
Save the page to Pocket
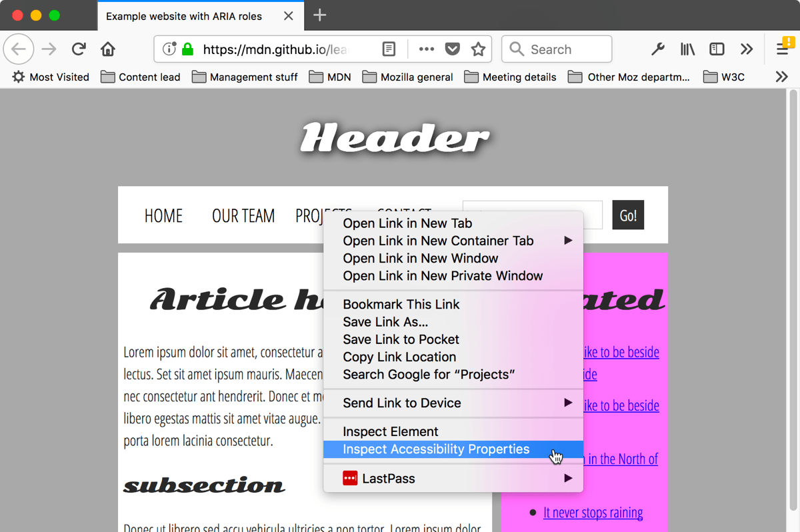coord(453,49)
